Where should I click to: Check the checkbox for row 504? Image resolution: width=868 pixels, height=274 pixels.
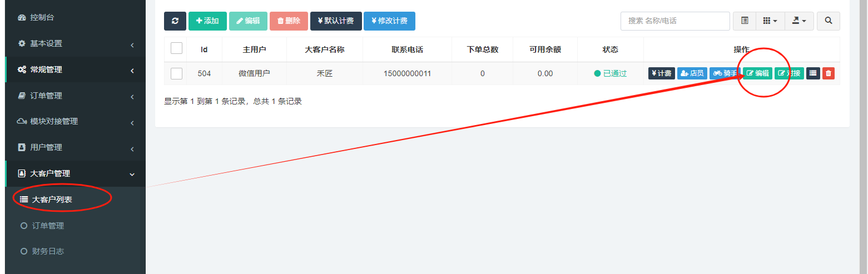click(176, 73)
